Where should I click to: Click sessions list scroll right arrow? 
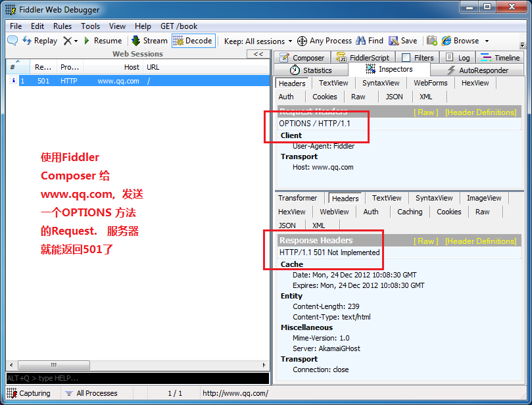264,365
